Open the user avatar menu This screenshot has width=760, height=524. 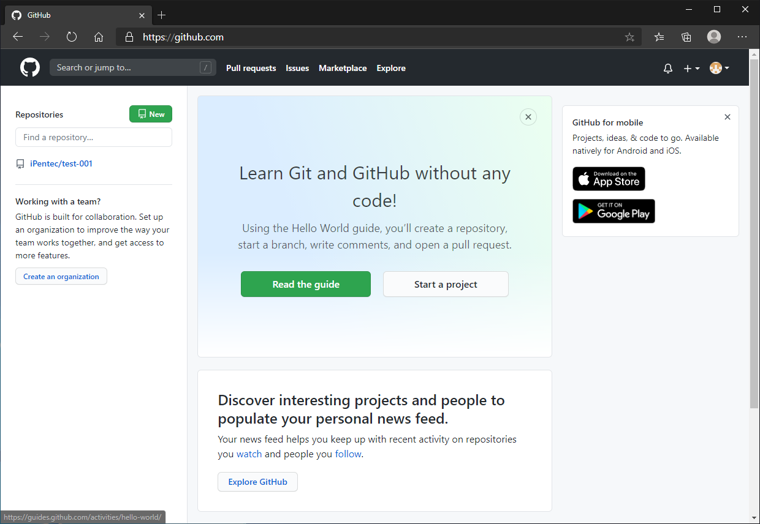pyautogui.click(x=719, y=68)
